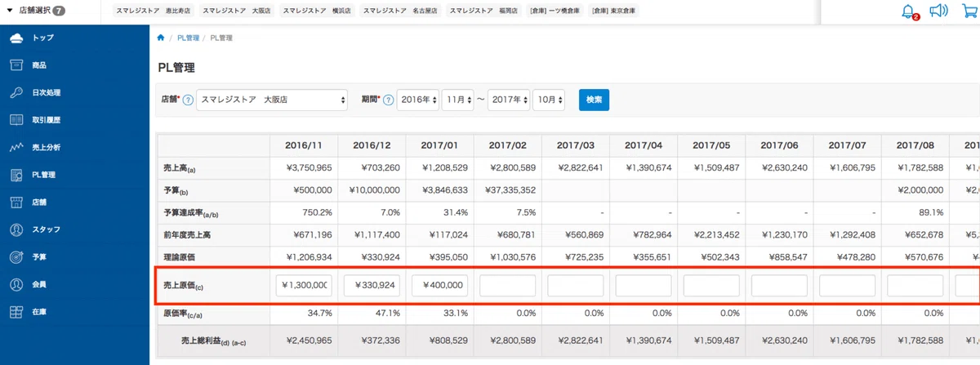This screenshot has width=980, height=365.
Task: Open the 日次処理 key icon
Action: pyautogui.click(x=16, y=92)
